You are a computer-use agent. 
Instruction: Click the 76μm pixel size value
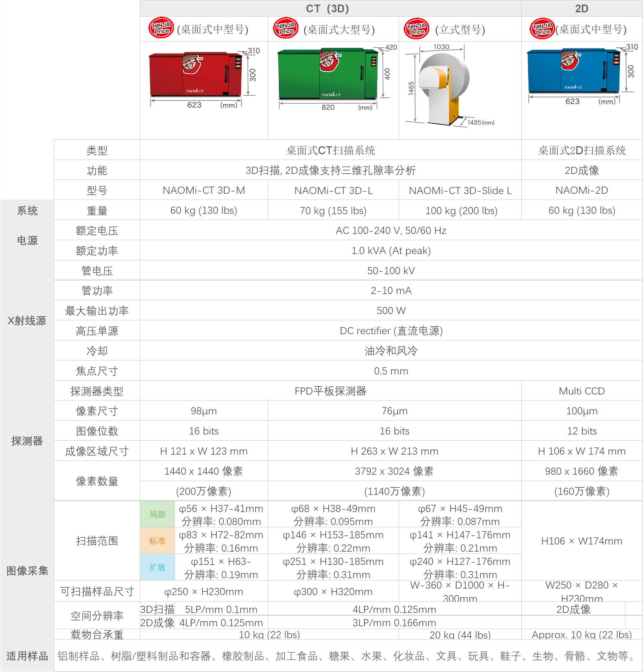point(394,411)
